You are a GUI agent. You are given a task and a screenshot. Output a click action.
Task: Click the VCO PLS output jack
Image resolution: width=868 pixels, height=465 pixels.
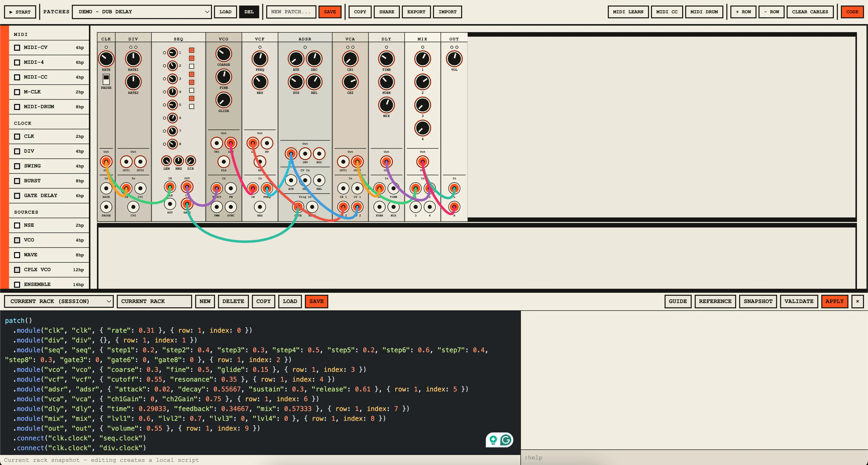(223, 162)
